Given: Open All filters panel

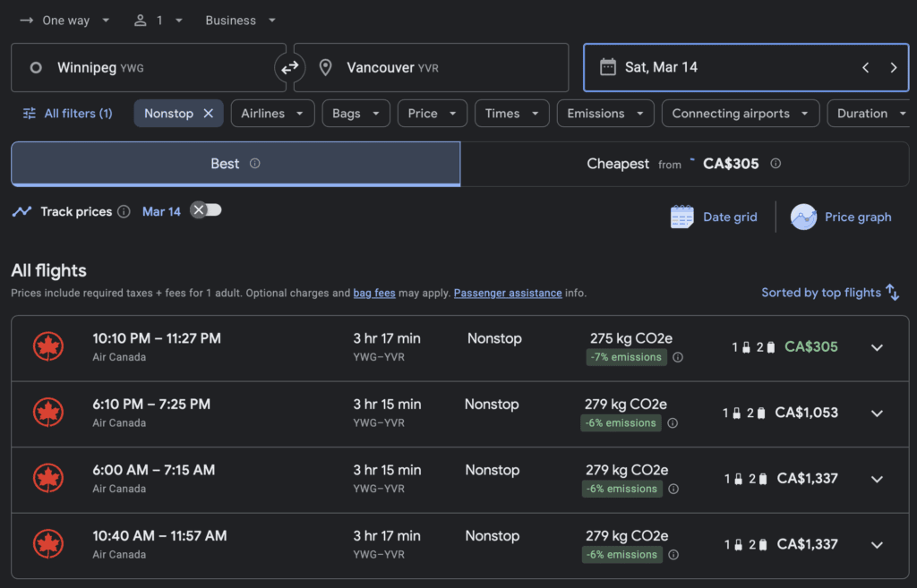Looking at the screenshot, I should coord(67,114).
